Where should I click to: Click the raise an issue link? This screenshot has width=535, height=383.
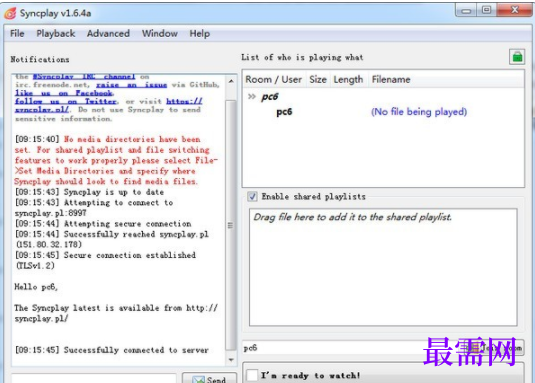click(131, 85)
